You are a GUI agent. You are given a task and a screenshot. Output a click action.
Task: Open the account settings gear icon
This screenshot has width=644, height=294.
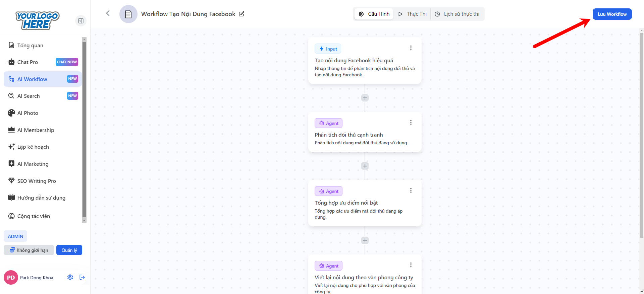pyautogui.click(x=70, y=277)
